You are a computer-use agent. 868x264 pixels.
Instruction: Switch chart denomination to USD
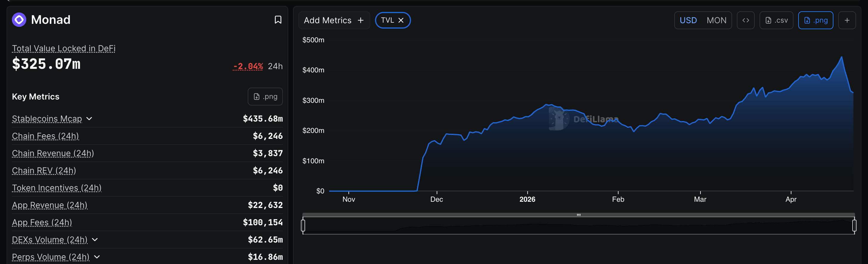click(688, 21)
